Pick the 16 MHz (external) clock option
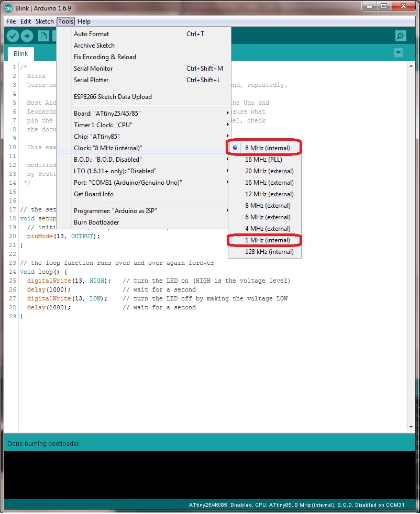Screen dimensions: 420x514 [264, 183]
